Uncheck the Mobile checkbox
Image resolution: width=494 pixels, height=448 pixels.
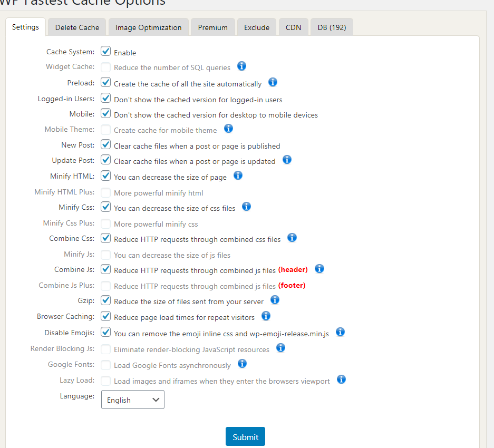tap(106, 113)
